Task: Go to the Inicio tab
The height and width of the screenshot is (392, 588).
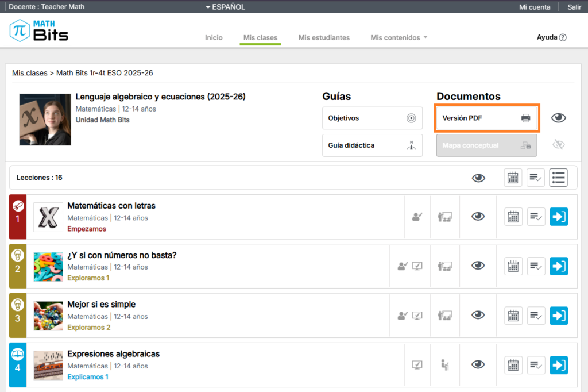Action: pyautogui.click(x=214, y=37)
